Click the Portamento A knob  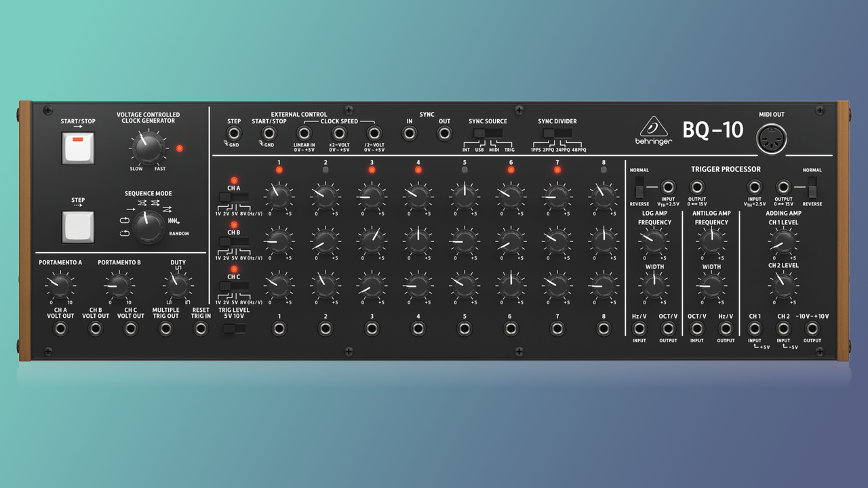tap(60, 286)
